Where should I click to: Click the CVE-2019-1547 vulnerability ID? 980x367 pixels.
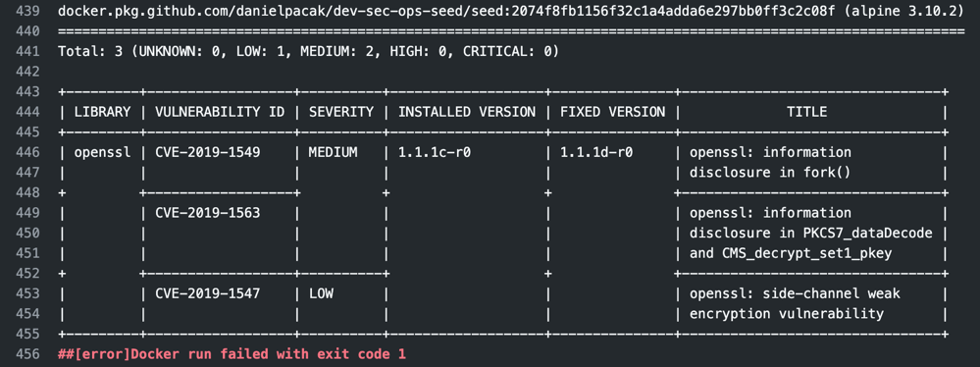(x=208, y=293)
